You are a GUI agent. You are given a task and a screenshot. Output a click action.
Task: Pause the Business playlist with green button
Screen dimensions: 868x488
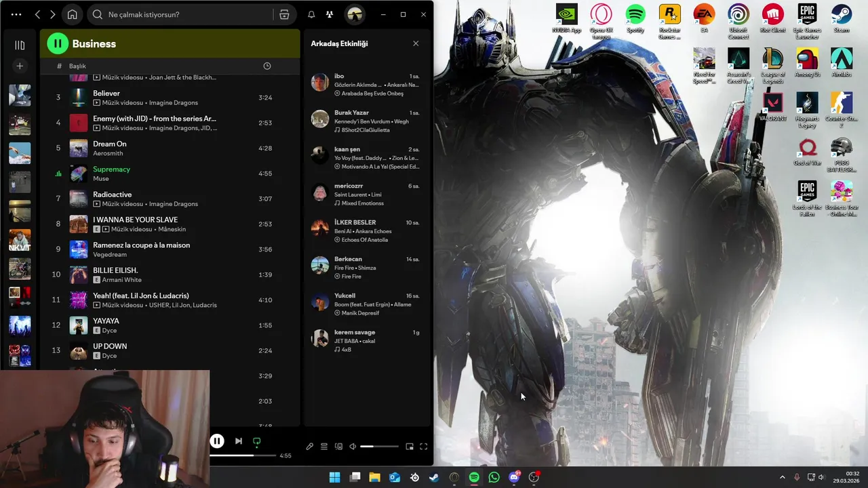(x=58, y=43)
